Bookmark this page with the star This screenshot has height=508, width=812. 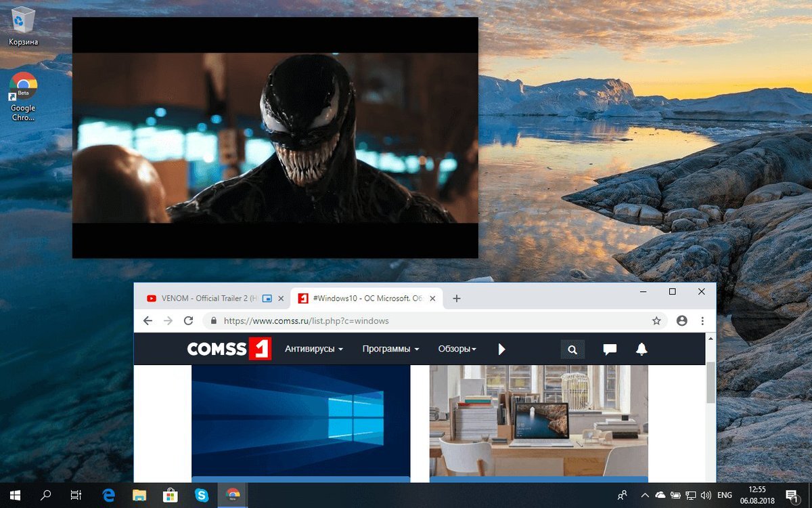pyautogui.click(x=656, y=320)
